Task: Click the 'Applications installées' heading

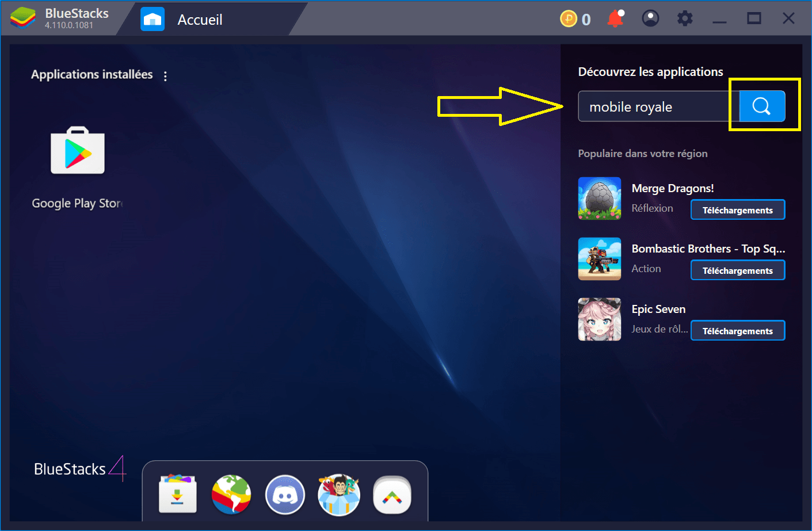Action: pyautogui.click(x=92, y=74)
